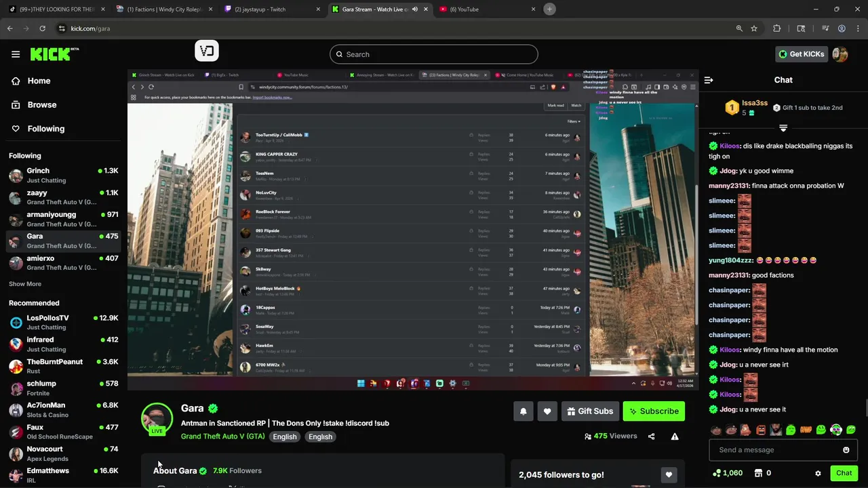Open channel points balance 1,060

click(x=728, y=473)
